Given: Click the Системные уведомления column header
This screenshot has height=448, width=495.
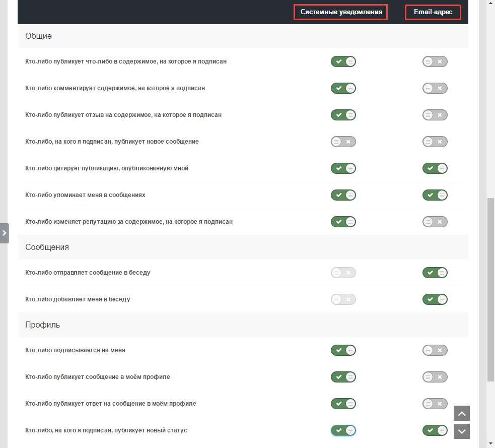Looking at the screenshot, I should 341,12.
